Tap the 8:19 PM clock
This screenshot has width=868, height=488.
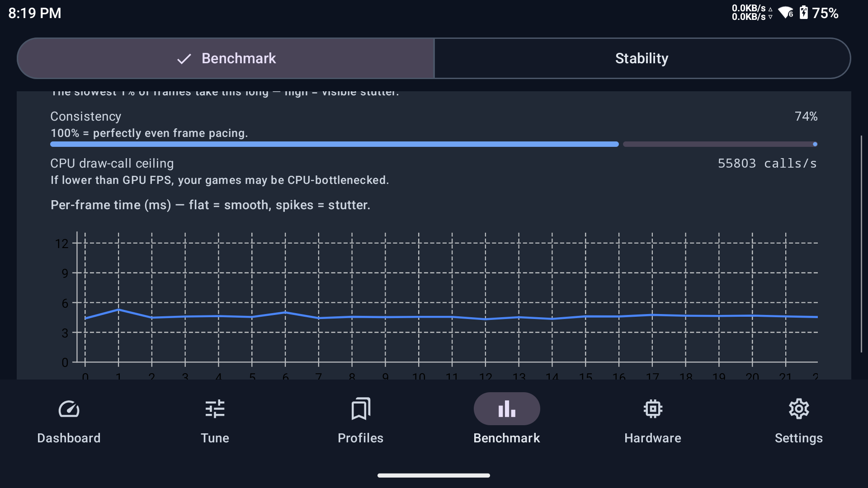[x=35, y=13]
